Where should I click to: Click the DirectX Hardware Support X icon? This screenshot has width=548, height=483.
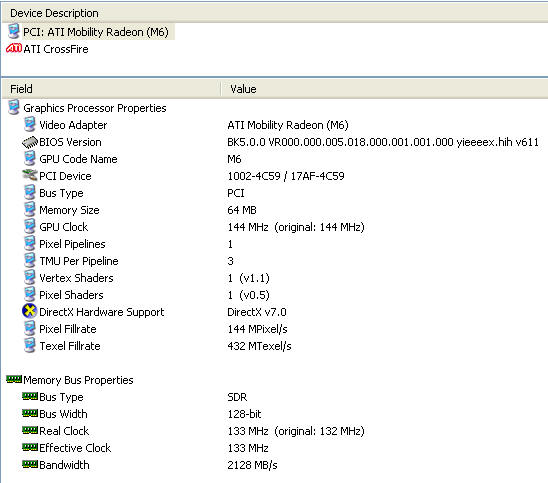click(30, 311)
